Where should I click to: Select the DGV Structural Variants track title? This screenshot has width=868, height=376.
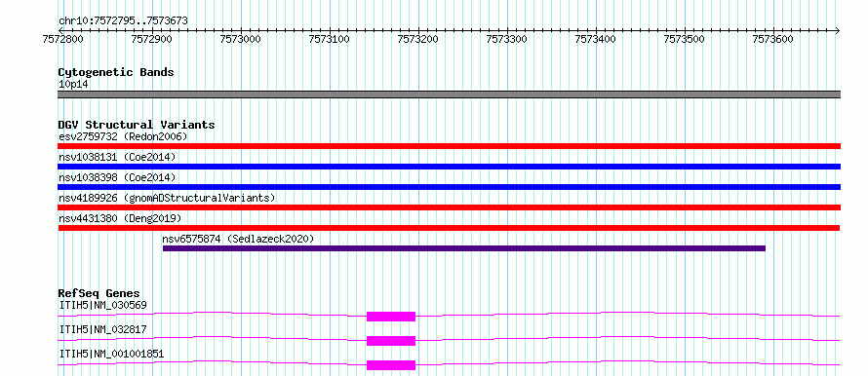[137, 125]
